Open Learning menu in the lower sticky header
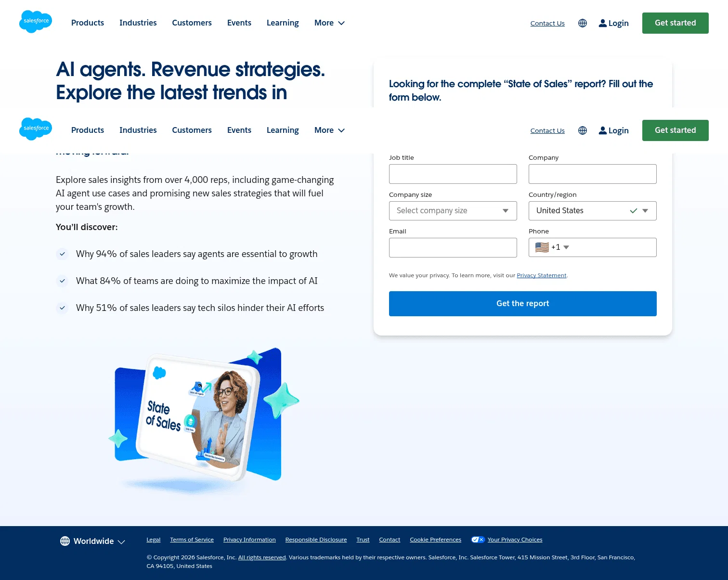 point(283,130)
